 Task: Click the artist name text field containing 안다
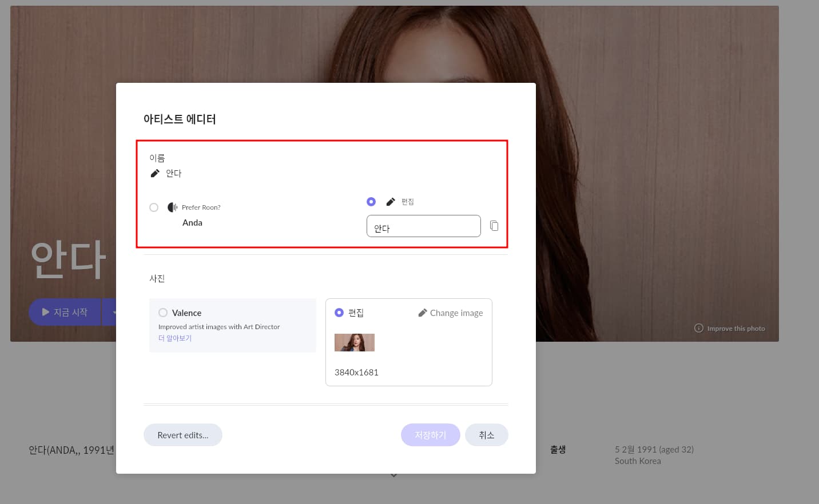pyautogui.click(x=423, y=226)
